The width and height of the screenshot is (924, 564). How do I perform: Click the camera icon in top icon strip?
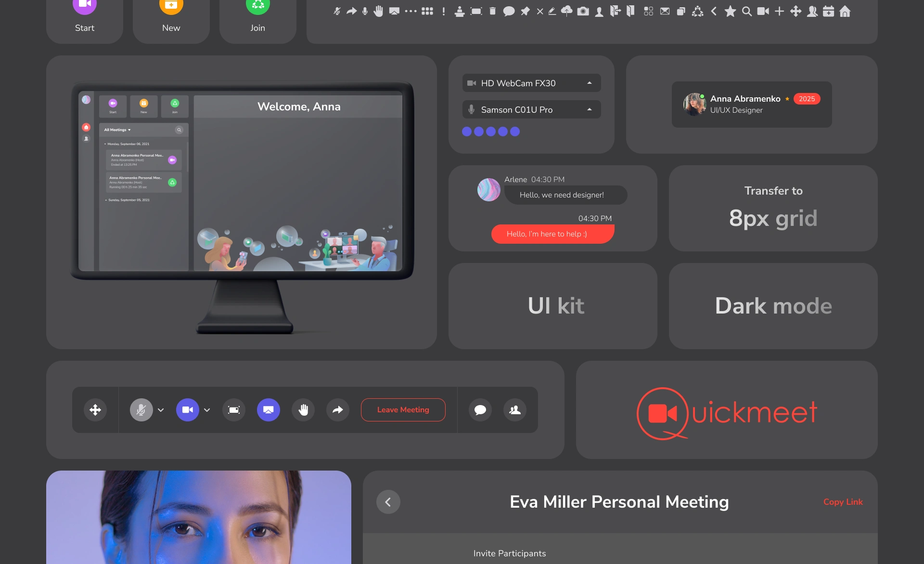coord(583,11)
